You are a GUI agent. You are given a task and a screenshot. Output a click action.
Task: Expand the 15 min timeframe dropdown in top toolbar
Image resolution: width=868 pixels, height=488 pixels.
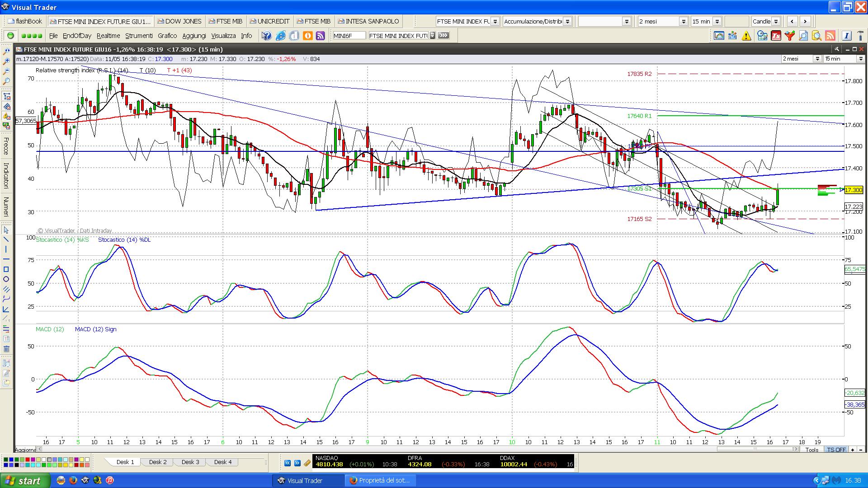[x=717, y=21]
